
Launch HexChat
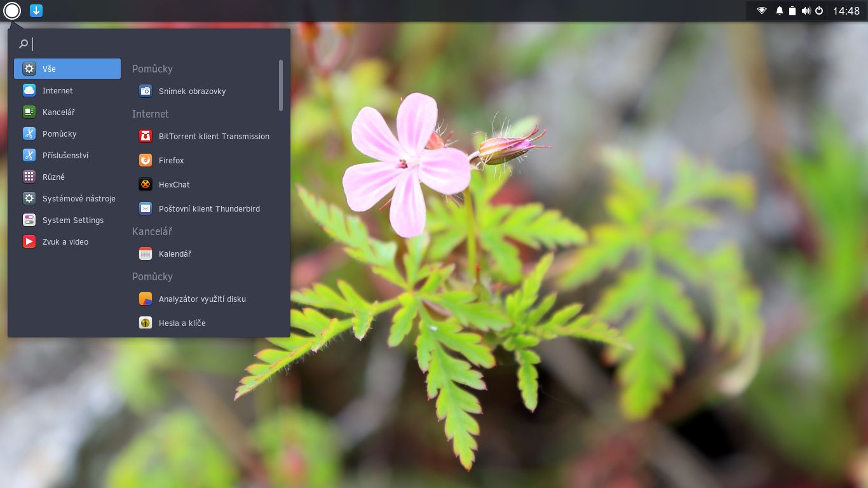point(203,184)
